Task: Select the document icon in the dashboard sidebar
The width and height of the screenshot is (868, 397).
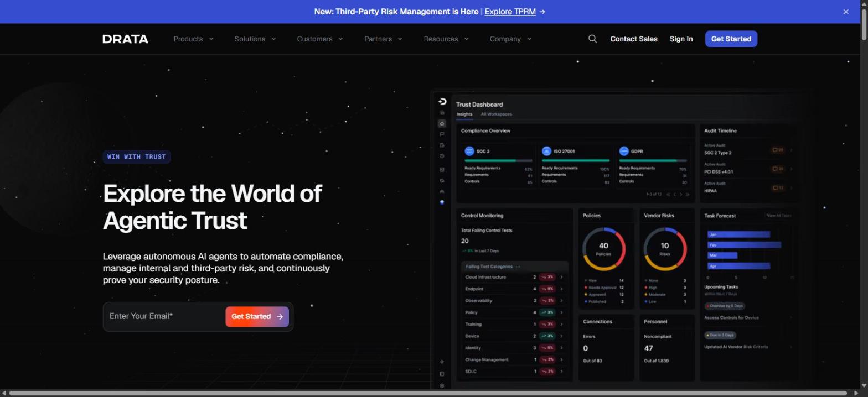Action: [442, 113]
